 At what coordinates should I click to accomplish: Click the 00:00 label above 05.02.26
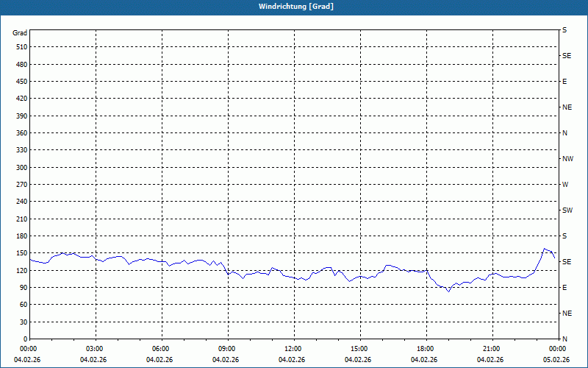pyautogui.click(x=559, y=349)
